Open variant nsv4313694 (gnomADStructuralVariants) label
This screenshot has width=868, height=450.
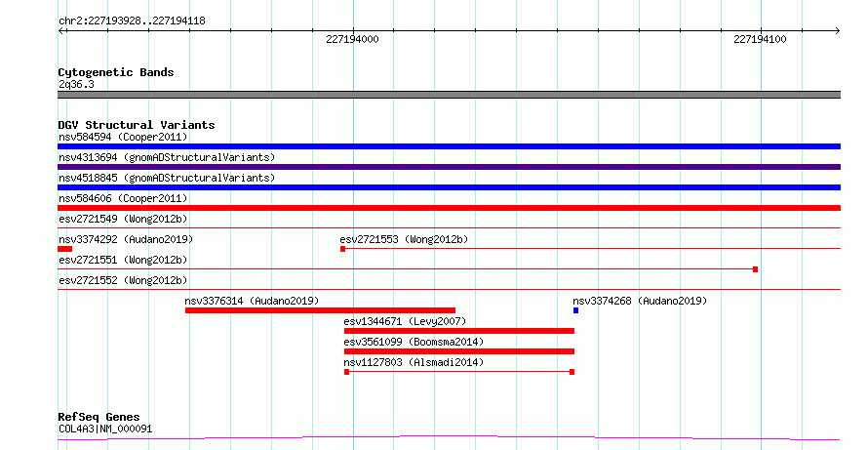167,157
